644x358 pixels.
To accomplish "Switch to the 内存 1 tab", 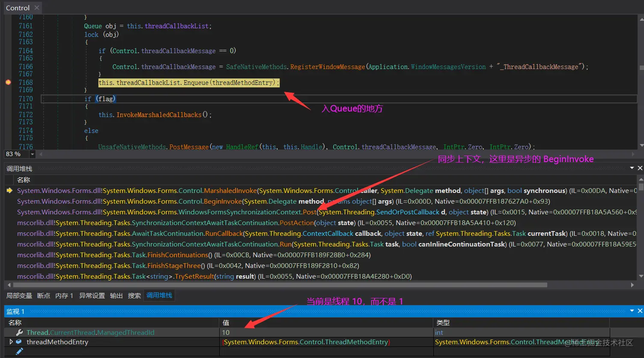I will (x=64, y=295).
